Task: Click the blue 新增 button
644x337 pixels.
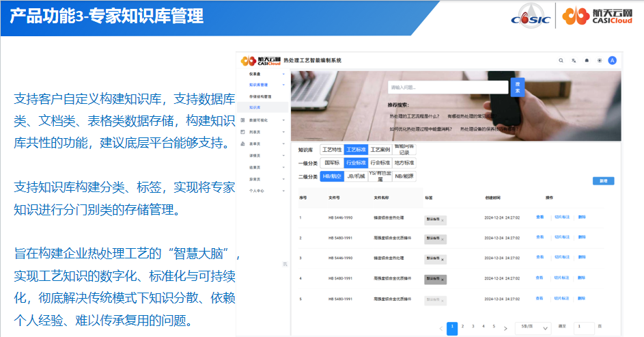Action: (603, 181)
